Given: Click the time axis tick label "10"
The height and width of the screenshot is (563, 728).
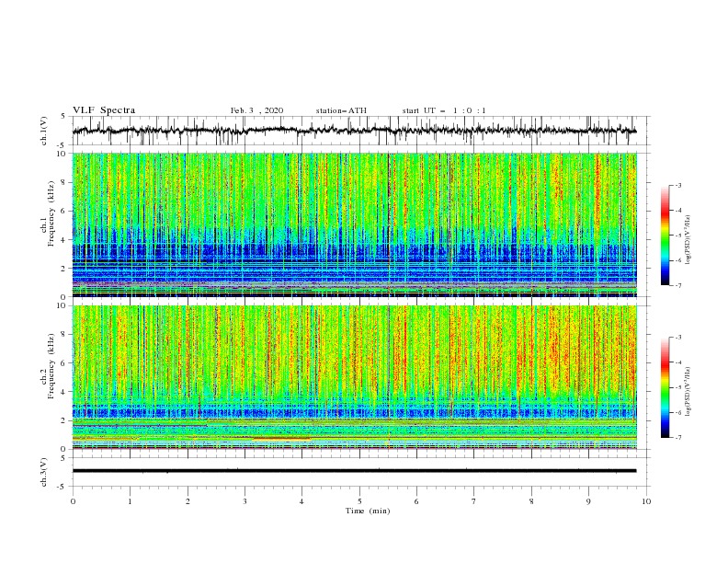Looking at the screenshot, I should click(x=646, y=501).
